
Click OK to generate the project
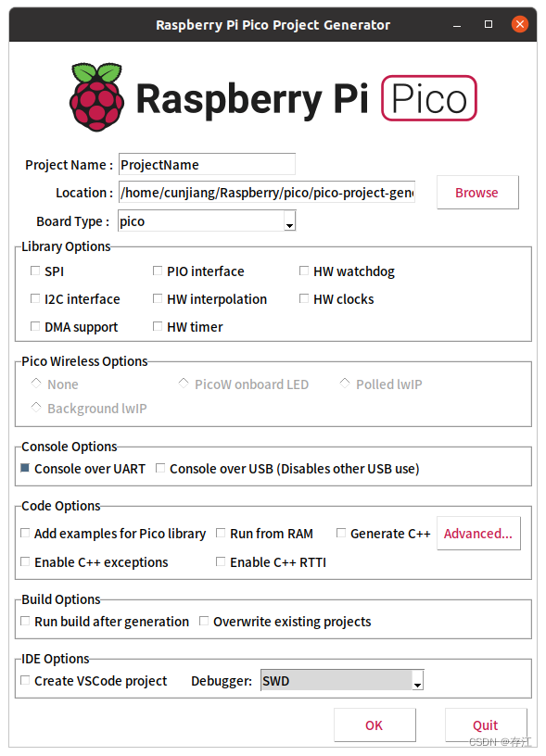[x=375, y=724]
